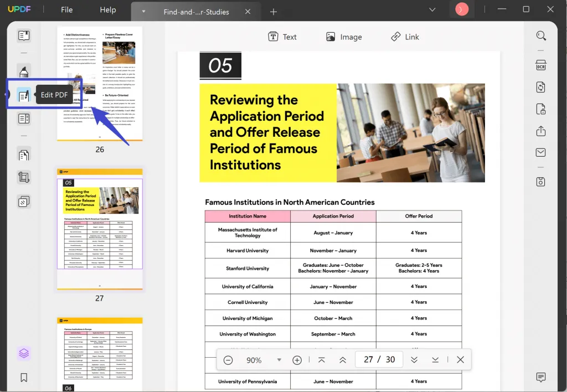Close the page navigation bar
The width and height of the screenshot is (567, 392).
pyautogui.click(x=460, y=360)
